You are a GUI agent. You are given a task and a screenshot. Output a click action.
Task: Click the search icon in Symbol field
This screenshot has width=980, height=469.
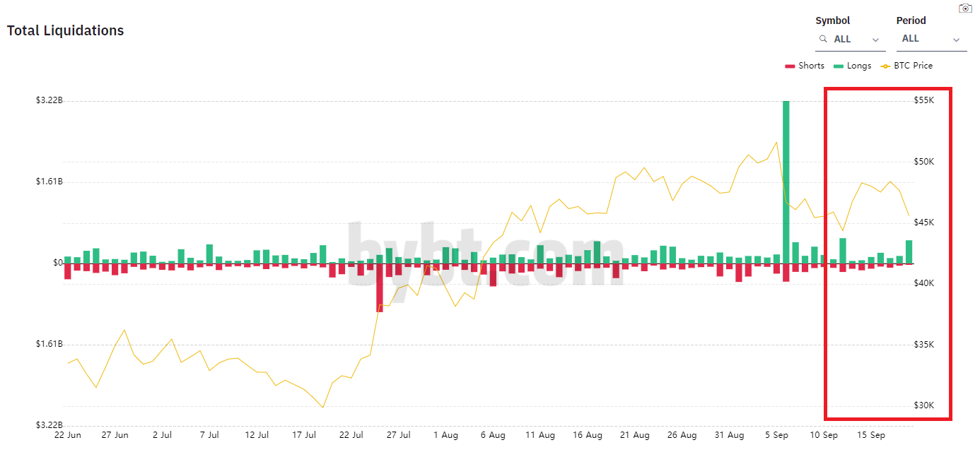(823, 39)
